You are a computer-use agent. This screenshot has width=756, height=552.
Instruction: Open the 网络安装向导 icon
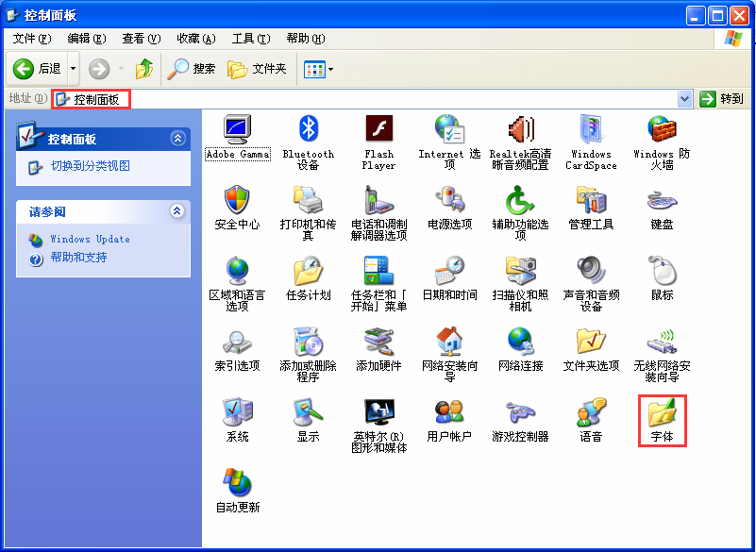449,342
